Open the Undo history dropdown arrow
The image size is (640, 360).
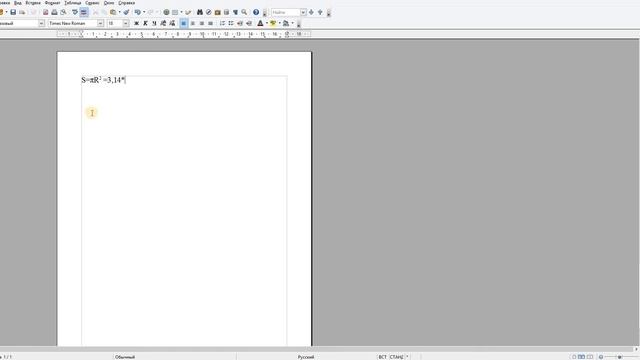[144, 12]
